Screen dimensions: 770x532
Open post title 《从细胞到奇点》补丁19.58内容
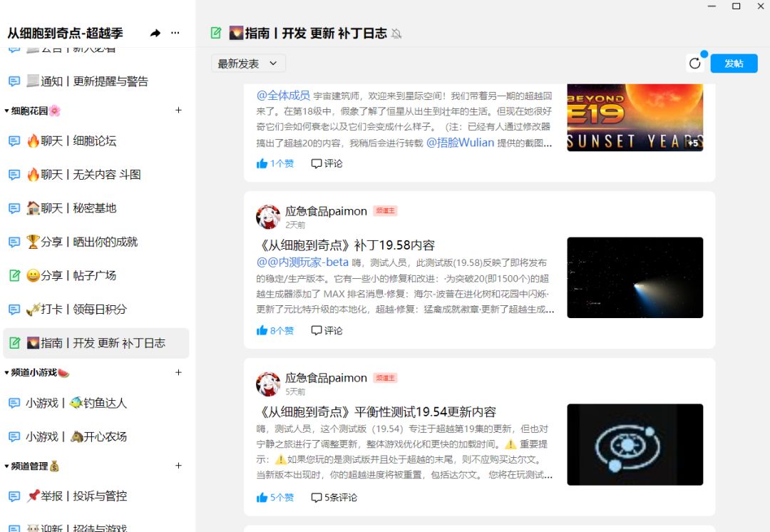(346, 245)
